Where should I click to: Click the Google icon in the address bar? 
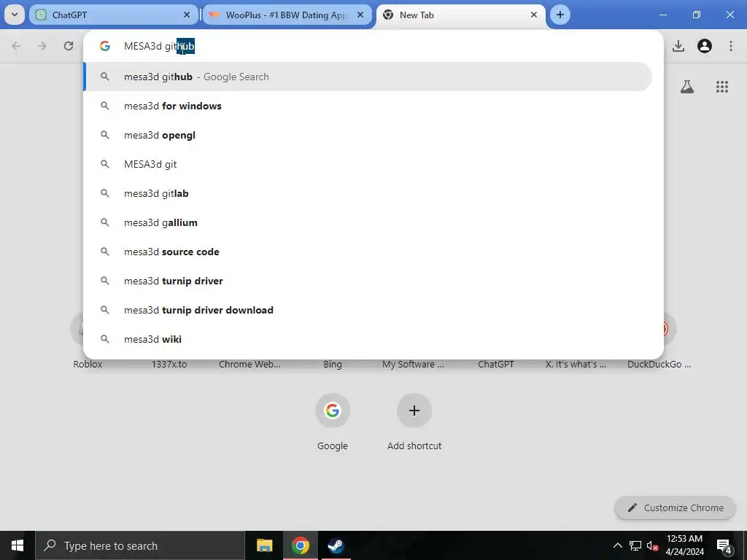pos(105,46)
